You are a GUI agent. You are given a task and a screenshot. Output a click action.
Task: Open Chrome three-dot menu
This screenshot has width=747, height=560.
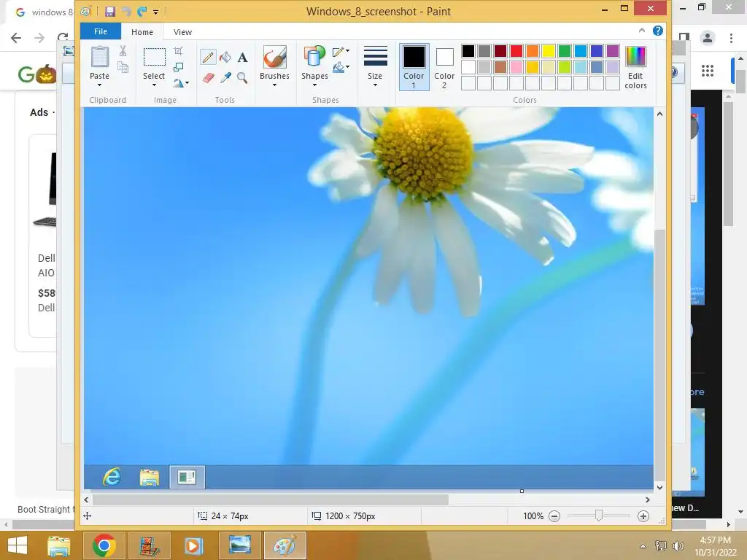coord(731,38)
